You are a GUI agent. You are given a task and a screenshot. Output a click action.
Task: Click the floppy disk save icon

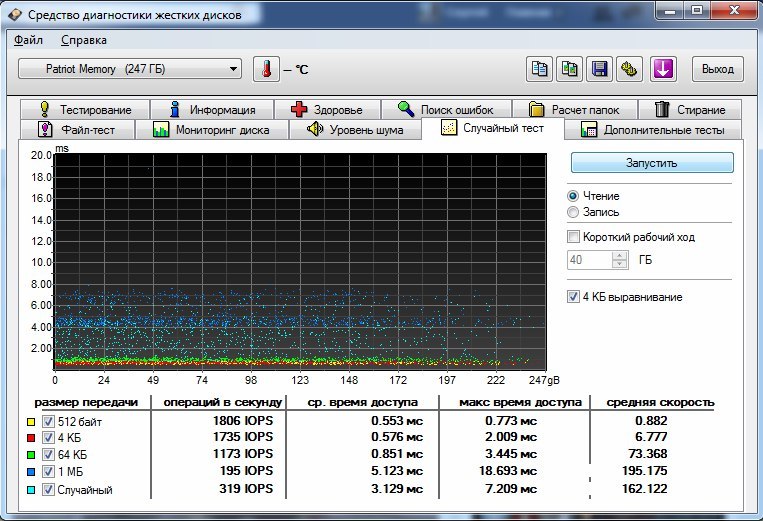(599, 69)
